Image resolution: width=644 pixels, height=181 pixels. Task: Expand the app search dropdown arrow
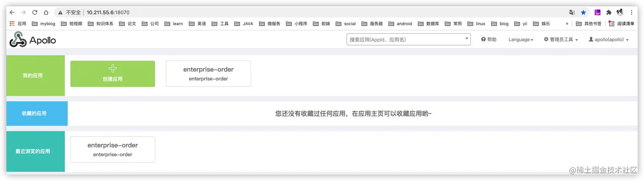(x=466, y=39)
